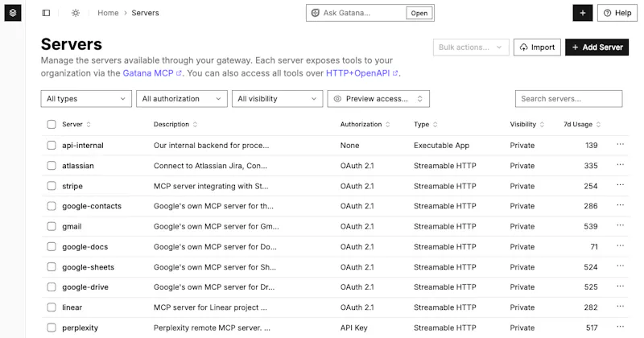The height and width of the screenshot is (338, 644).
Task: Open row menu for linear
Action: (620, 307)
